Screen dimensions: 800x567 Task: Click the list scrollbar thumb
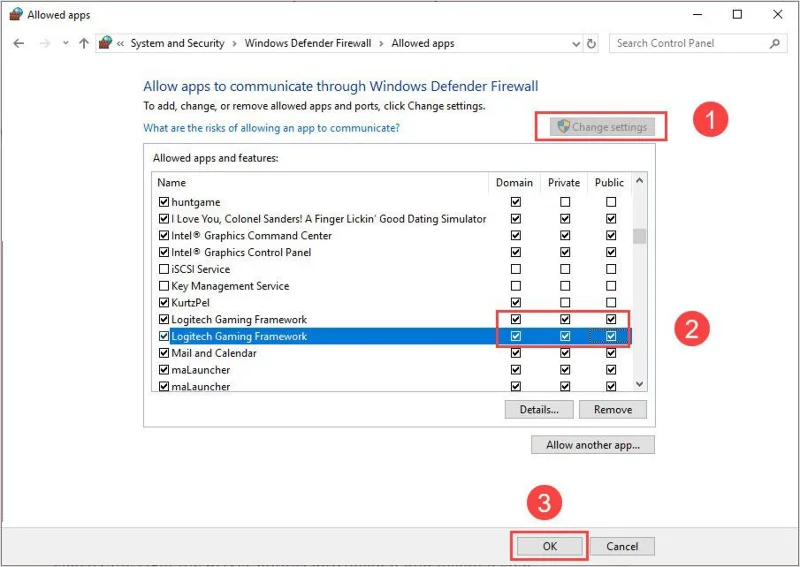(639, 236)
